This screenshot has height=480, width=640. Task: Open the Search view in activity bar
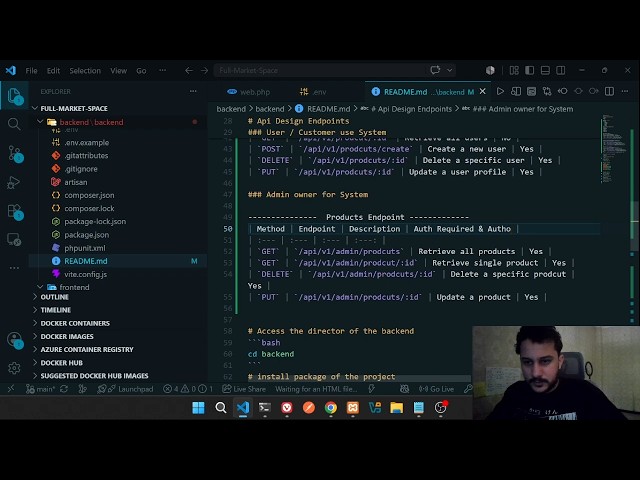tap(14, 124)
